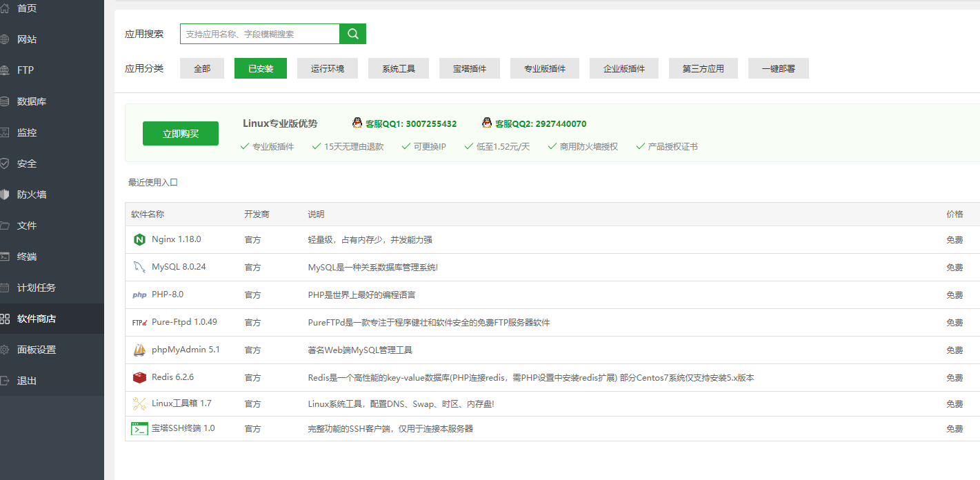Open 宝塔SSH终端 1.0 link

point(183,428)
